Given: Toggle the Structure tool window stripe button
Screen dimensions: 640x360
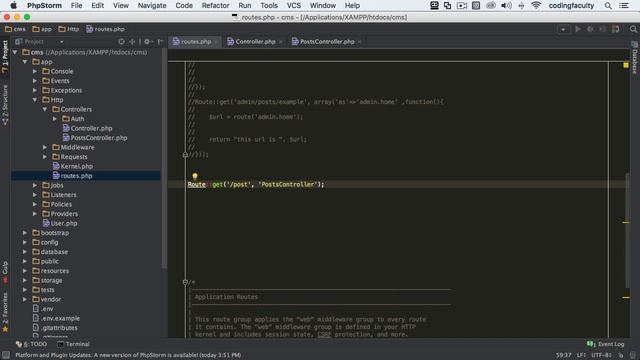Looking at the screenshot, I should coord(5,105).
